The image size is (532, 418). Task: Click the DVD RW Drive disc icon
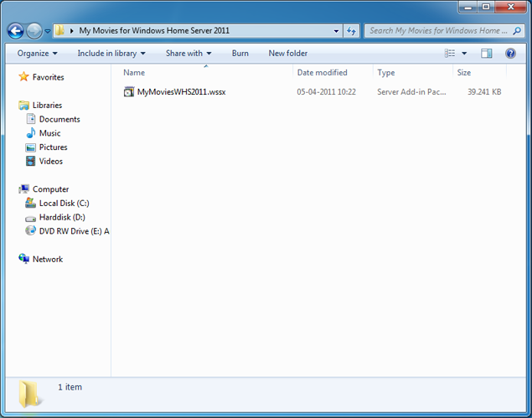(x=30, y=230)
